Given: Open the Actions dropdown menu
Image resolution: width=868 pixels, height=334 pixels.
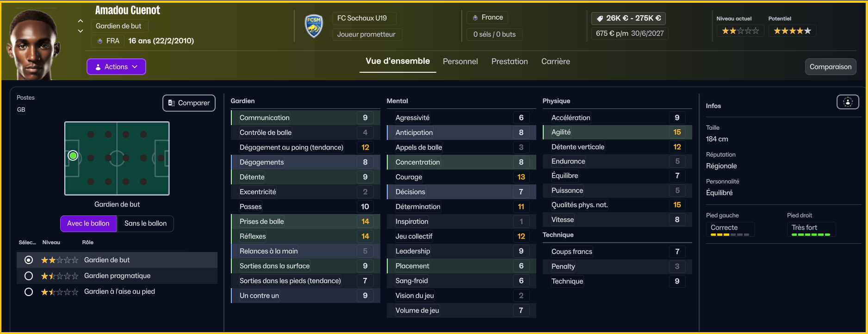Looking at the screenshot, I should 116,67.
